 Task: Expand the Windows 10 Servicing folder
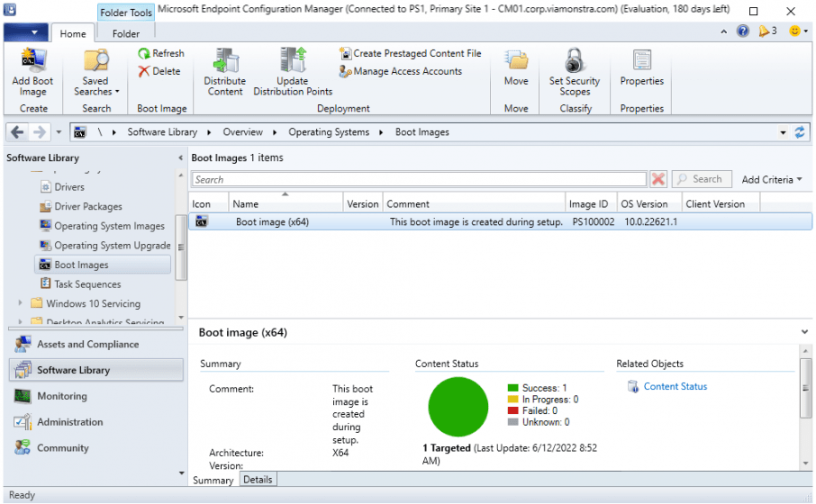21,303
